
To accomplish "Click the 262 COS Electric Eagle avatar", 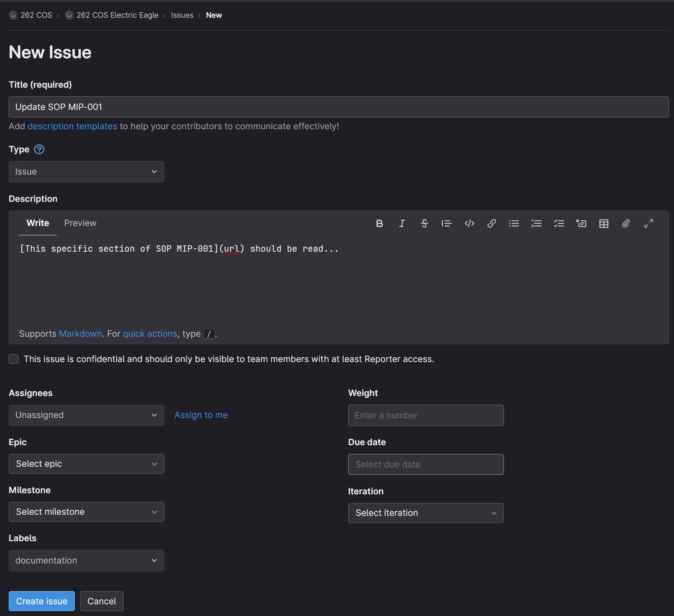I will [x=69, y=15].
